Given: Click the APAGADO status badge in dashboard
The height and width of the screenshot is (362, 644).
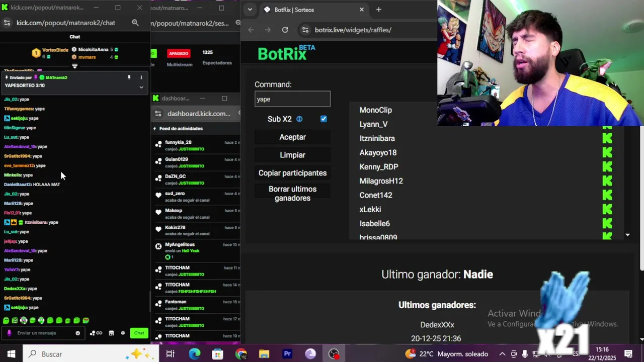Looking at the screenshot, I should [179, 53].
